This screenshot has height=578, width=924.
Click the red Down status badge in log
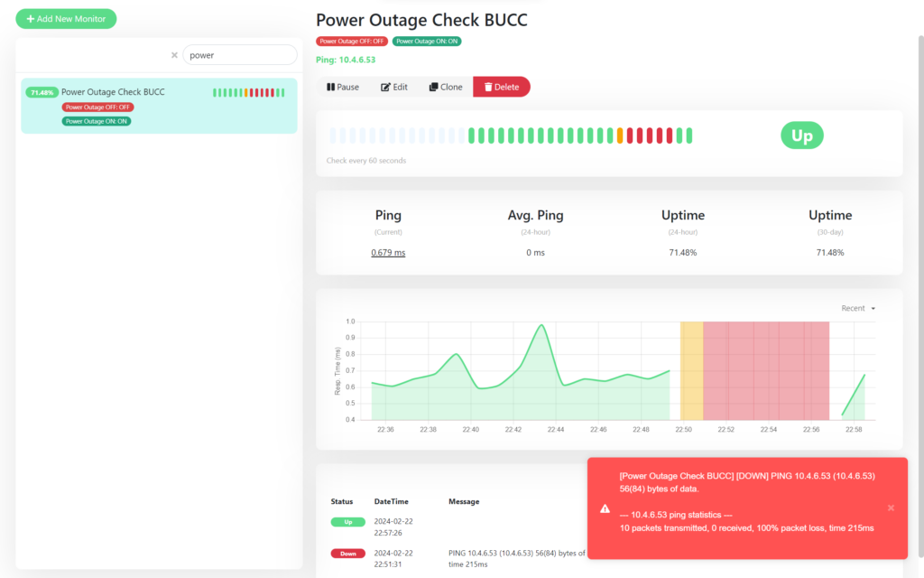[x=347, y=553]
